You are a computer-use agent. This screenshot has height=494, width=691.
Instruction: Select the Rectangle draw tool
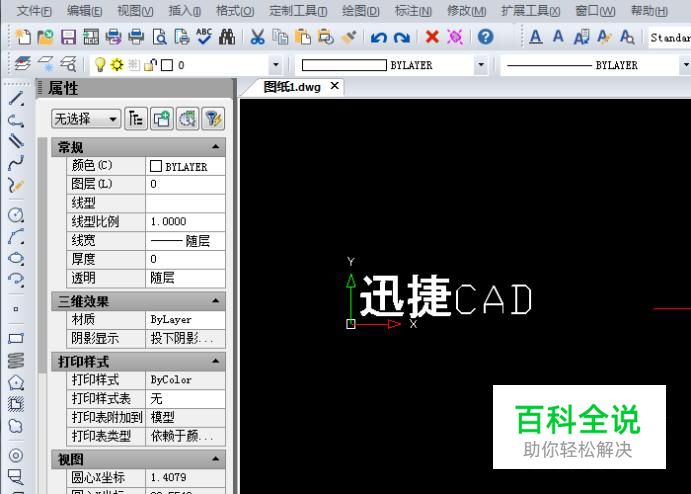pyautogui.click(x=16, y=338)
